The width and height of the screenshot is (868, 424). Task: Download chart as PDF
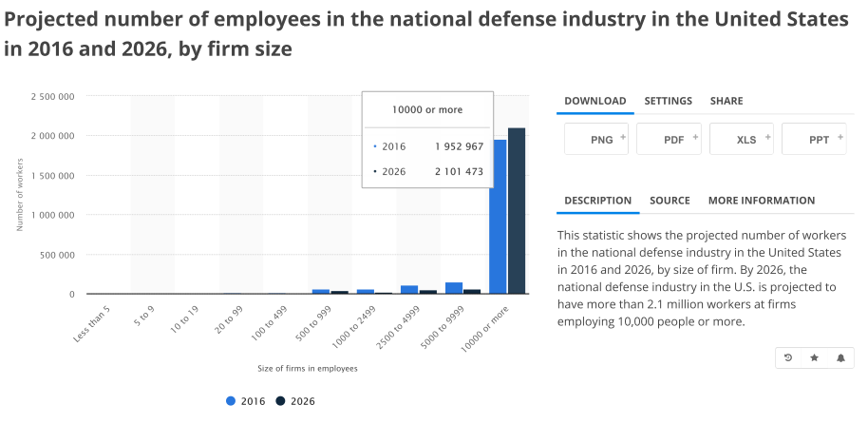669,140
